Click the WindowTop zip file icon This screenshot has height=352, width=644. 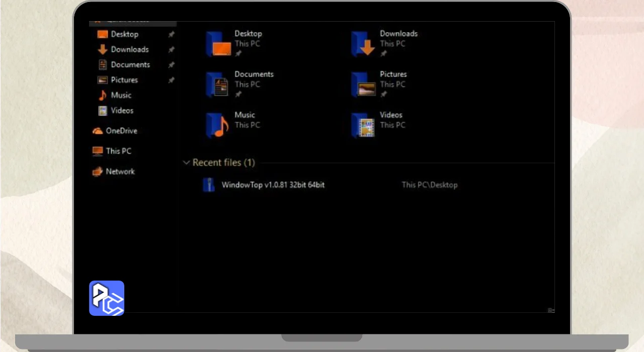209,185
